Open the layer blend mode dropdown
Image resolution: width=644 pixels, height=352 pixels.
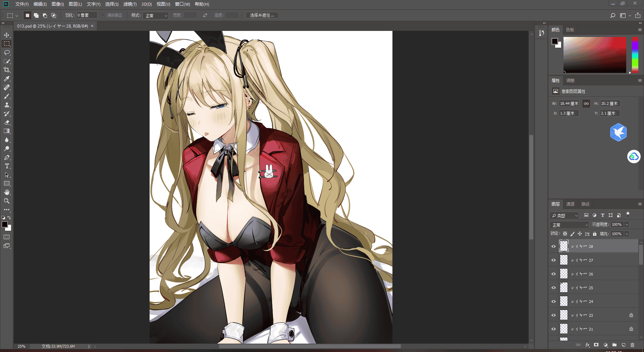pos(569,225)
